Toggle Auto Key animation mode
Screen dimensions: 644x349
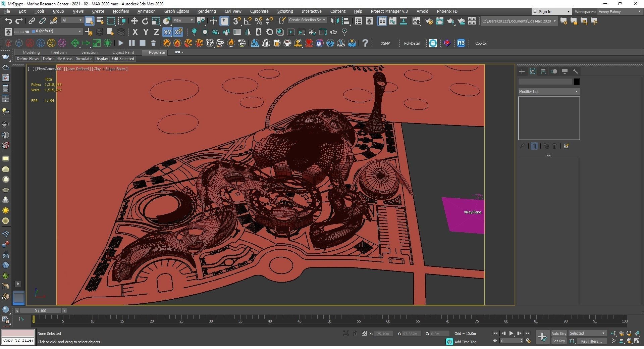click(558, 333)
